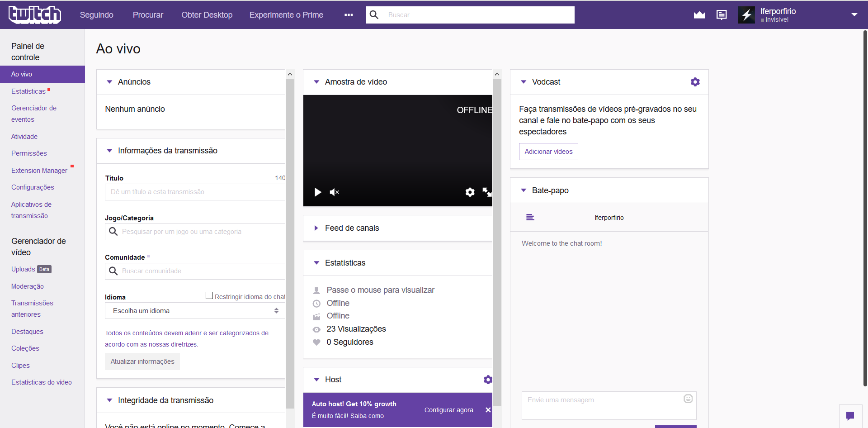The image size is (868, 428).
Task: Click middle column panel scrollbar thumb
Action: [x=497, y=242]
